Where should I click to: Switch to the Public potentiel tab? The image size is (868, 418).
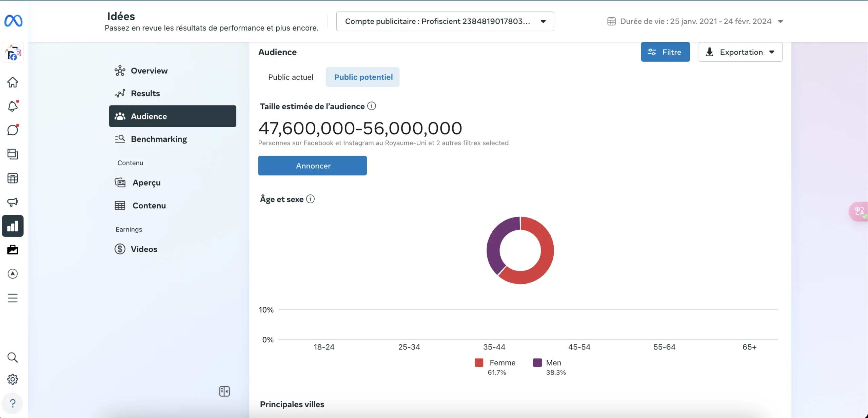coord(363,77)
